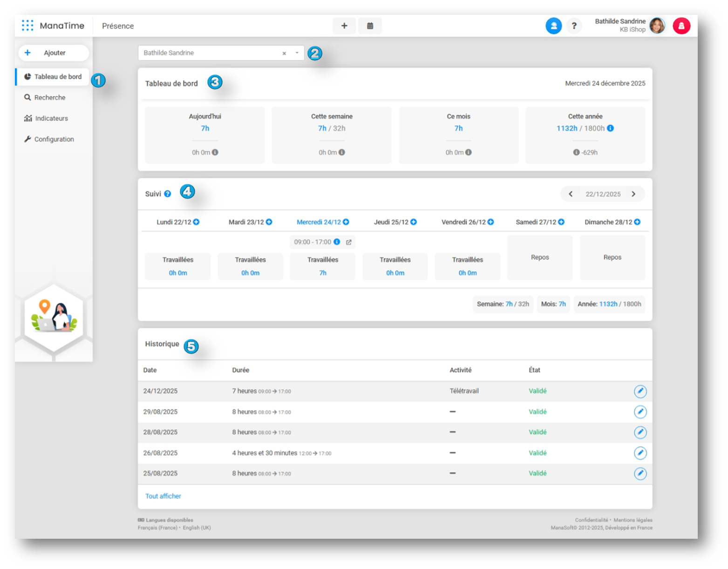Screen dimensions: 728x569
Task: Expand the employee selector dropdown
Action: [x=297, y=53]
